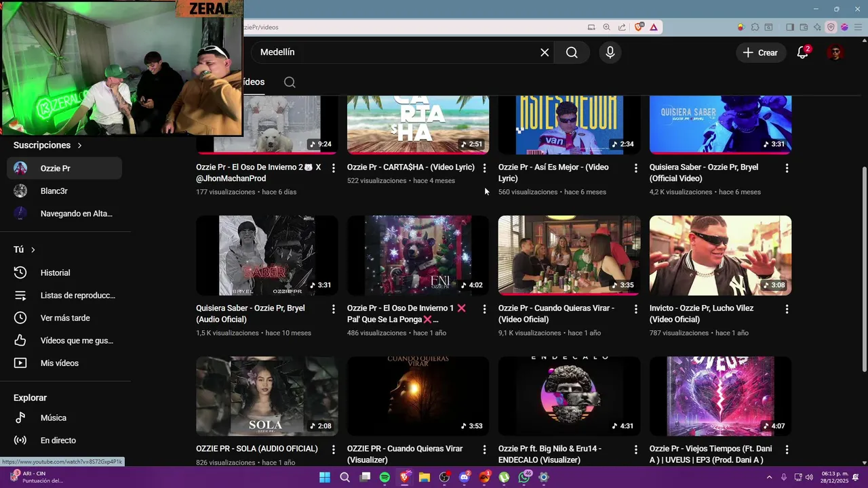Expand the Tú section

(x=24, y=249)
